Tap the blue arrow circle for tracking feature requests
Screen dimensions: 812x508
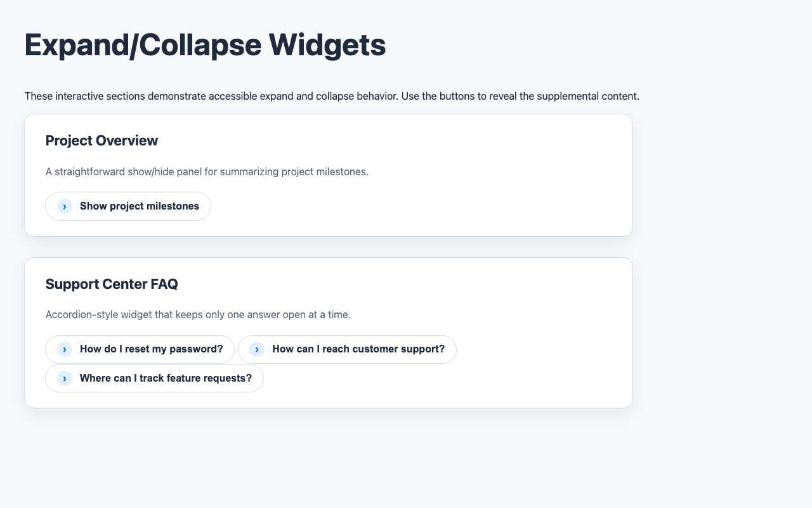(64, 378)
